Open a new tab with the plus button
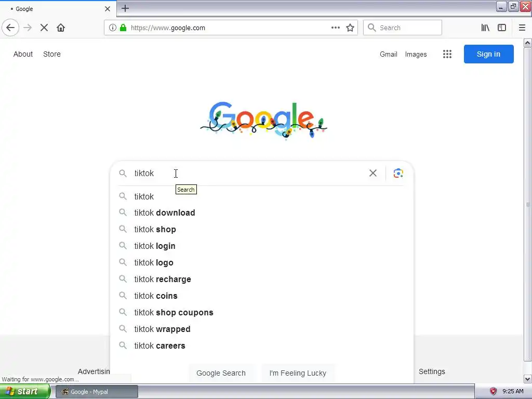This screenshot has height=399, width=532. pyautogui.click(x=125, y=8)
